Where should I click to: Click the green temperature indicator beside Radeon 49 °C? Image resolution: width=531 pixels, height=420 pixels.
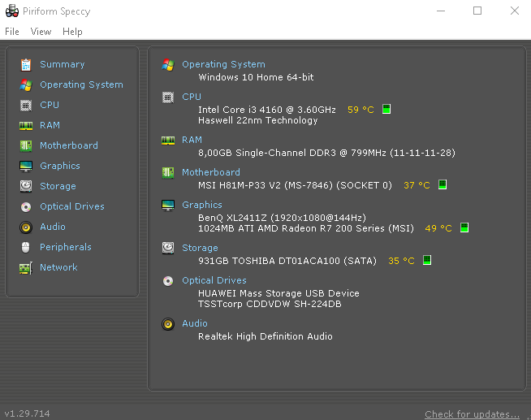[464, 227]
